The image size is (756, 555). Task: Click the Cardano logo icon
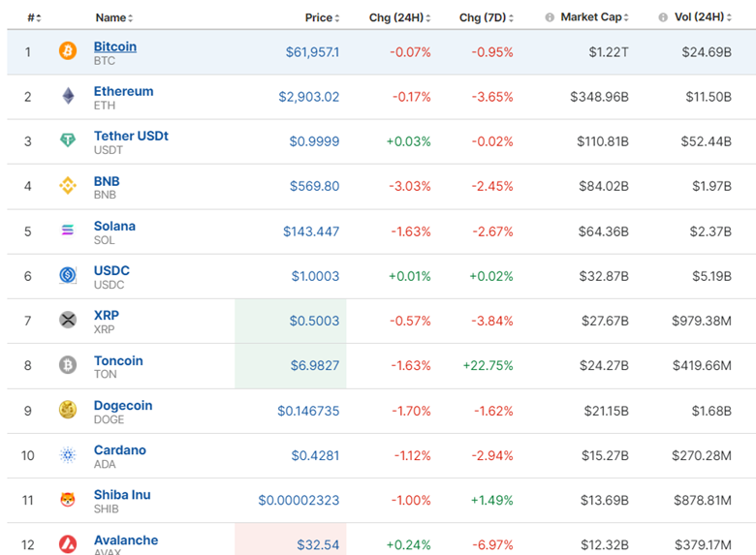(68, 455)
